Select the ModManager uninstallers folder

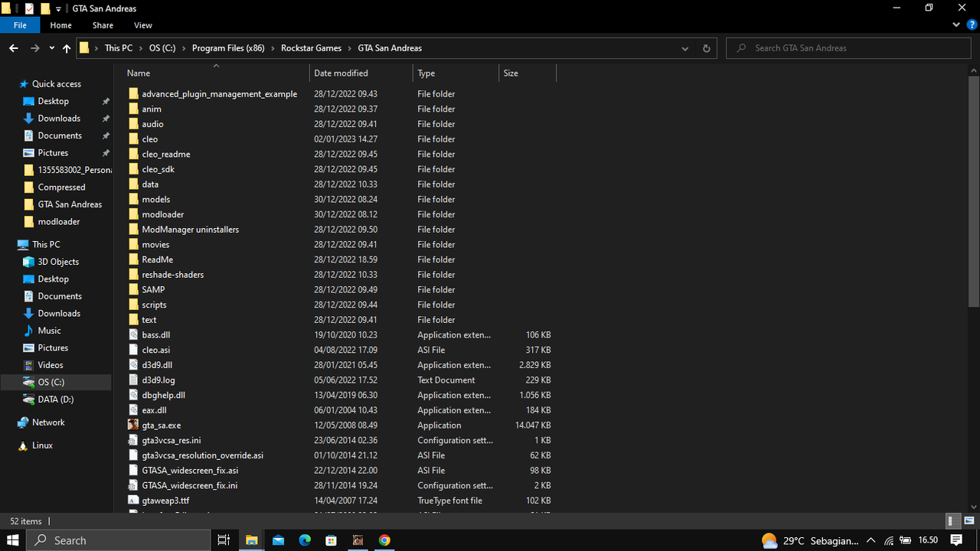(190, 230)
